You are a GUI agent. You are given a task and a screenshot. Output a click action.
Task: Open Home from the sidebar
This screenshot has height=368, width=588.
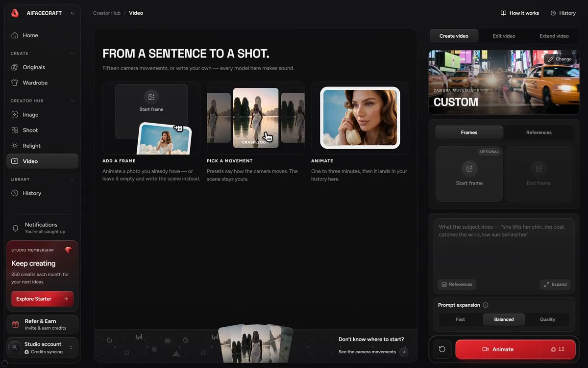tap(42, 35)
